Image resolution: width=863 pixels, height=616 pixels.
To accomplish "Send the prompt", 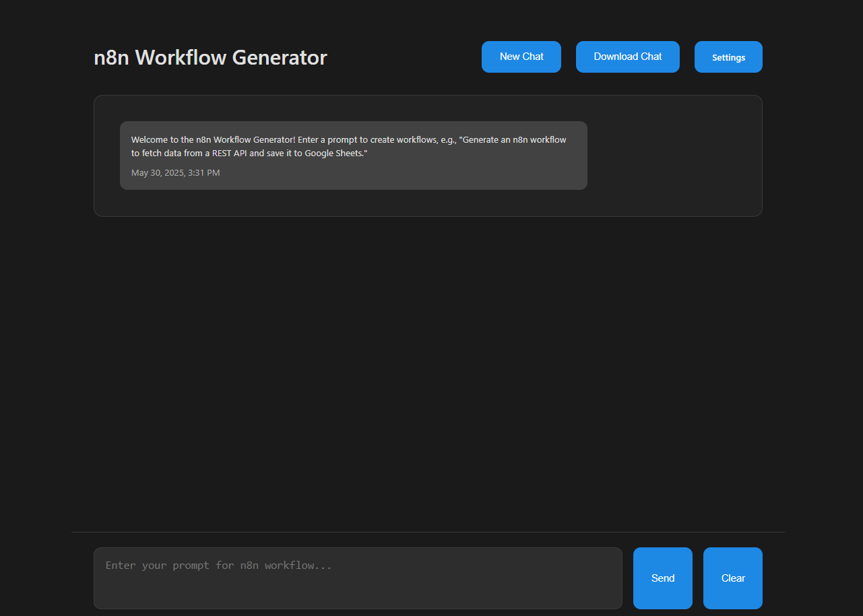I will [x=663, y=578].
